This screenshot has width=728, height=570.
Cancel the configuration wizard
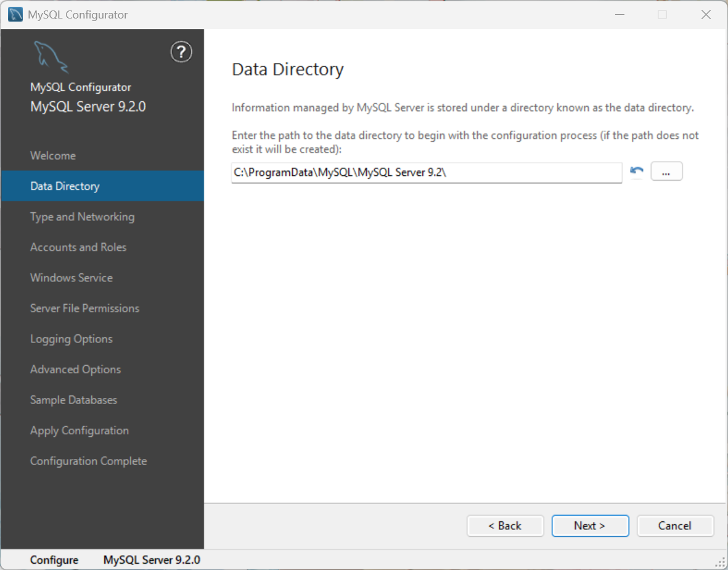(x=675, y=526)
